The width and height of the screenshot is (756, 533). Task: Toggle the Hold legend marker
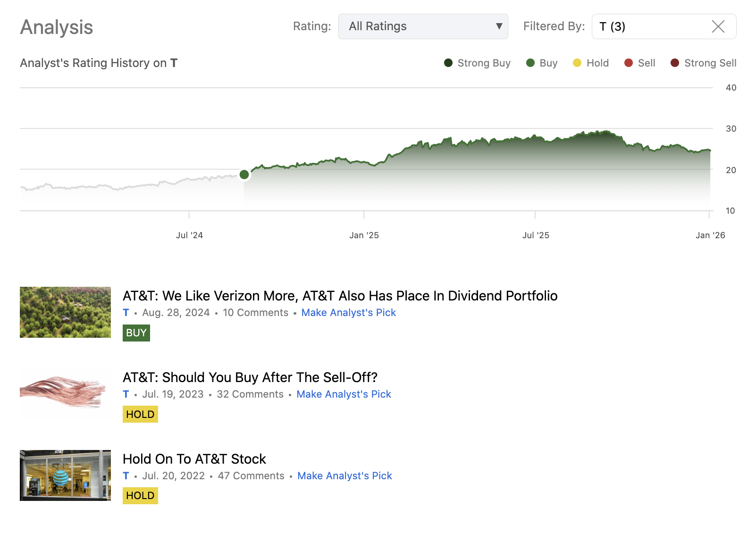[x=577, y=63]
